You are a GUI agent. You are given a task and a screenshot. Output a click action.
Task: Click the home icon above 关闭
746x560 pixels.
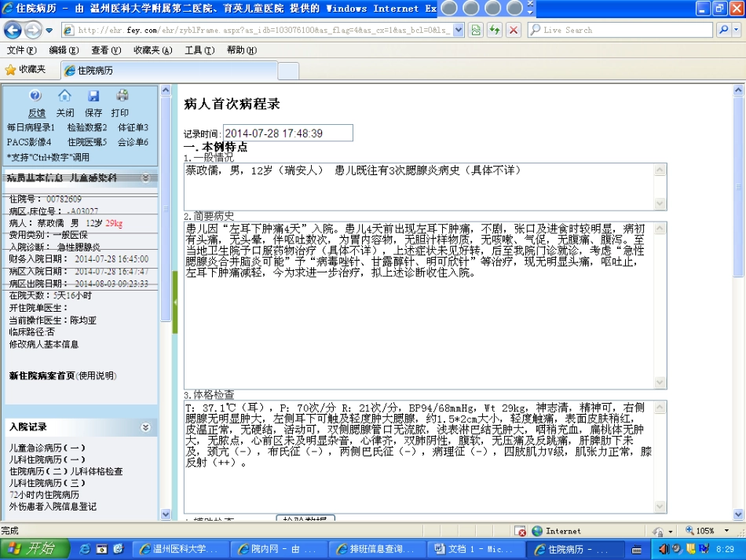point(64,96)
